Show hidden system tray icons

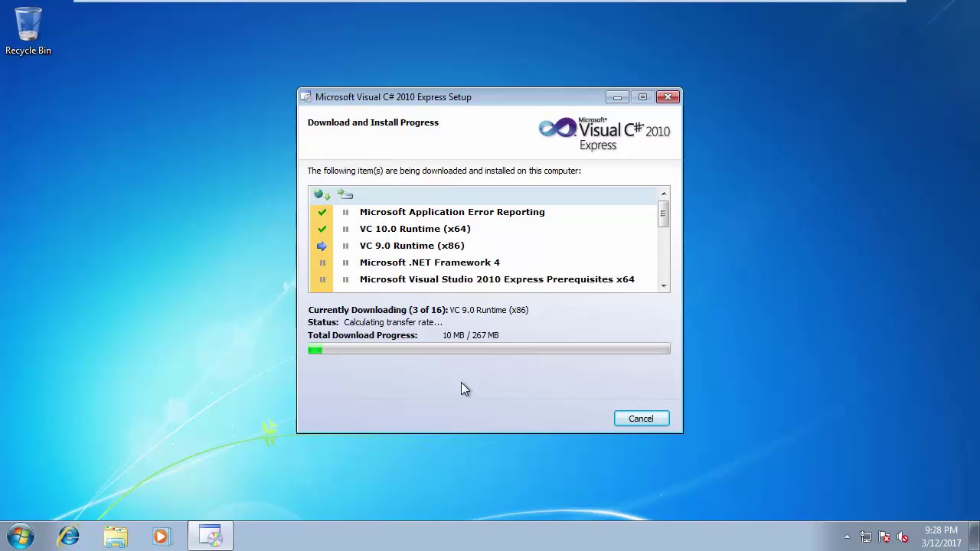click(847, 537)
